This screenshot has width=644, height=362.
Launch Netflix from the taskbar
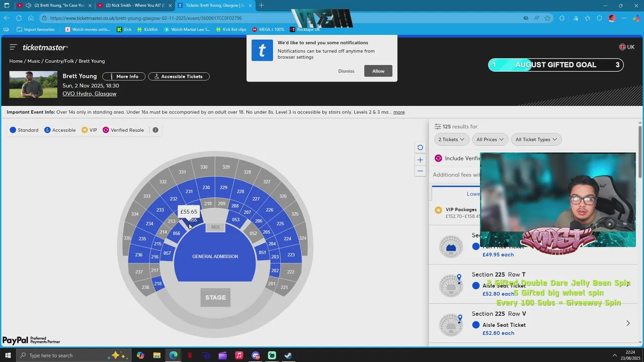[190, 355]
